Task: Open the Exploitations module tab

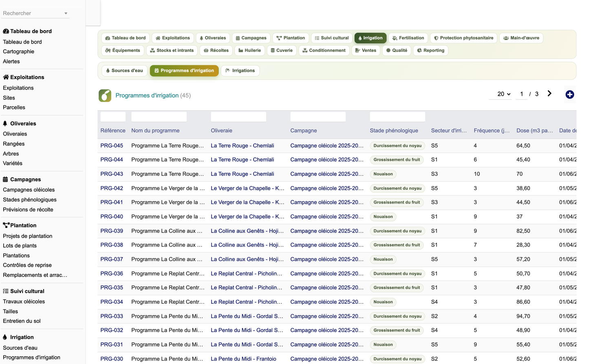Action: (x=172, y=38)
